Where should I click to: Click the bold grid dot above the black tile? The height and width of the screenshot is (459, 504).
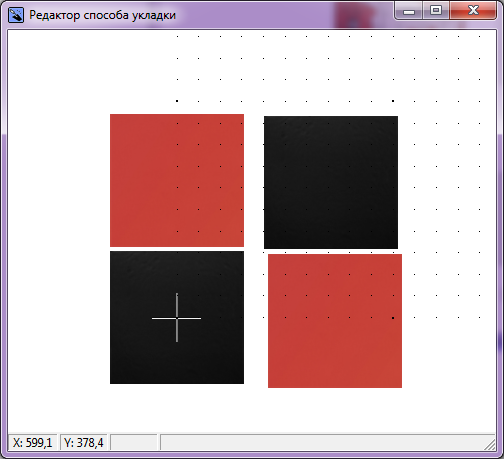pyautogui.click(x=393, y=101)
